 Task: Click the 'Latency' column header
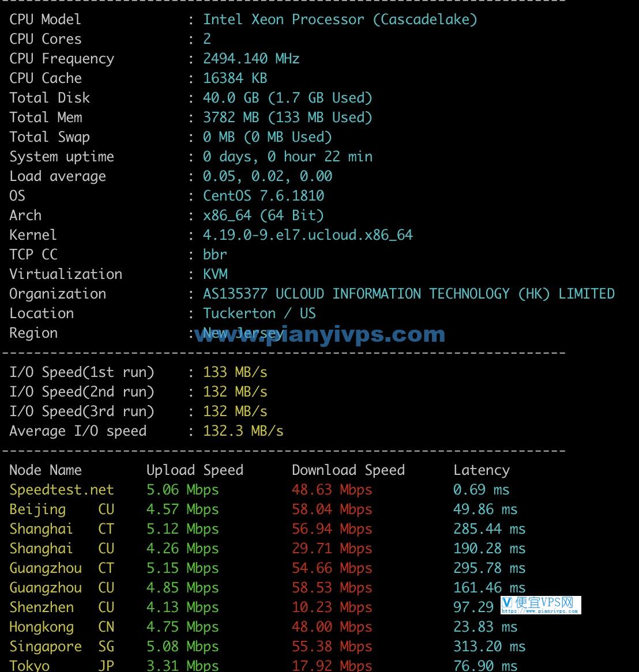coord(482,470)
